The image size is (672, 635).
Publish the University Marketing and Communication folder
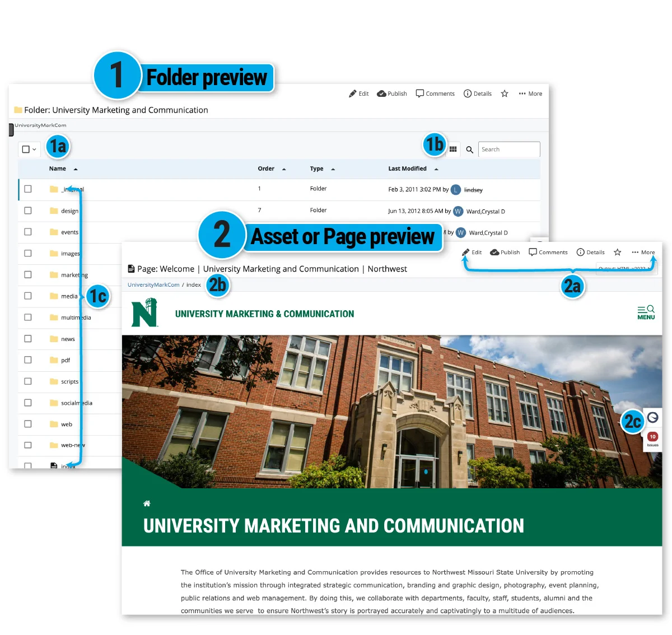[x=392, y=94]
